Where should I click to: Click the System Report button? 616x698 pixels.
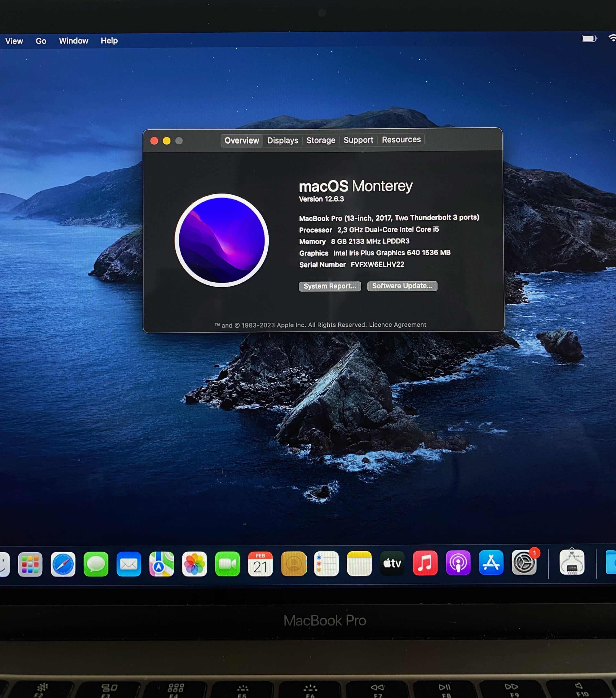point(330,286)
